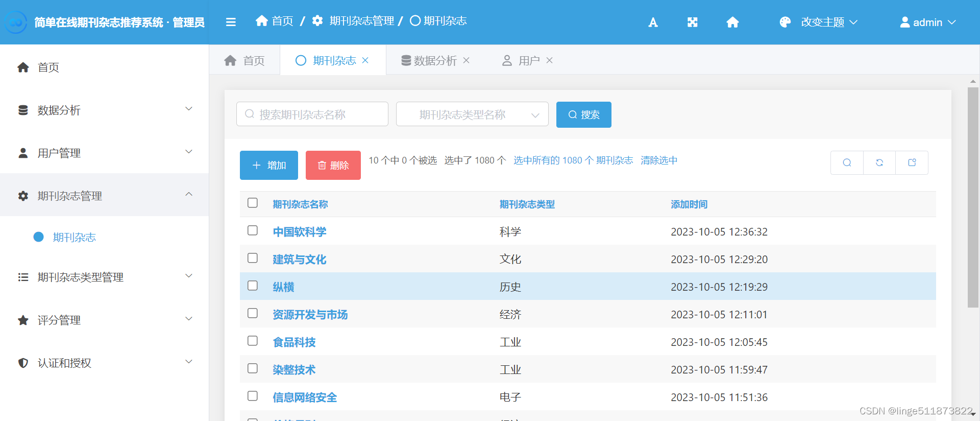
Task: Open the admin account dropdown arrow
Action: (952, 22)
